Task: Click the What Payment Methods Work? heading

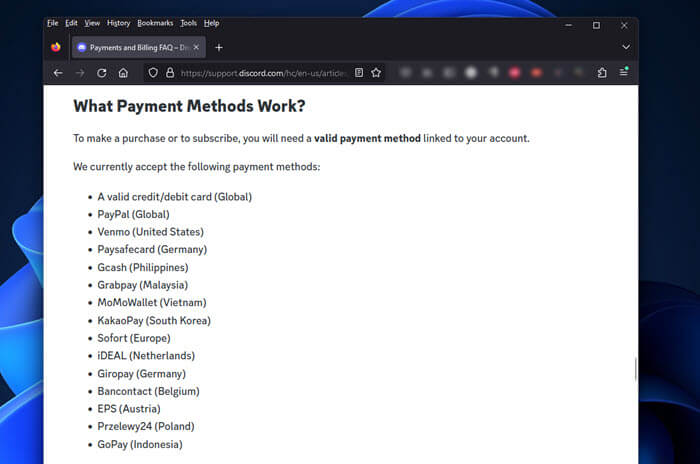Action: coord(189,106)
